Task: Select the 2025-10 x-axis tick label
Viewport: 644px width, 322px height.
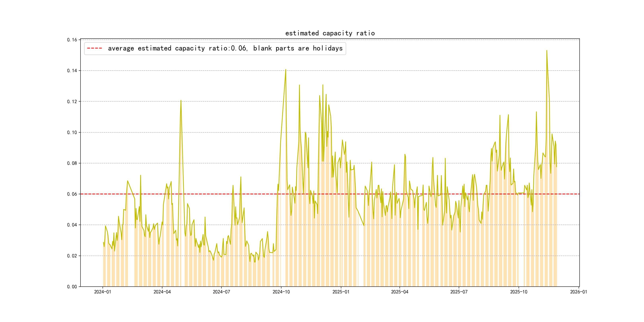Action: click(x=519, y=292)
